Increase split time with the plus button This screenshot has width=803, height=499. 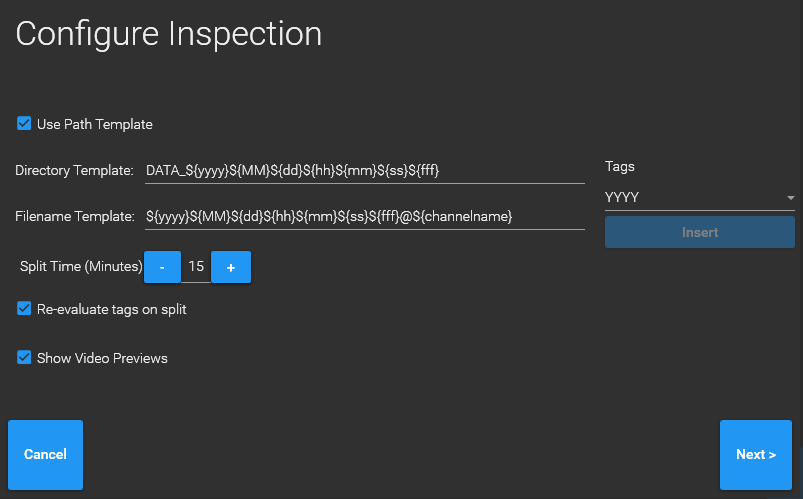click(231, 267)
